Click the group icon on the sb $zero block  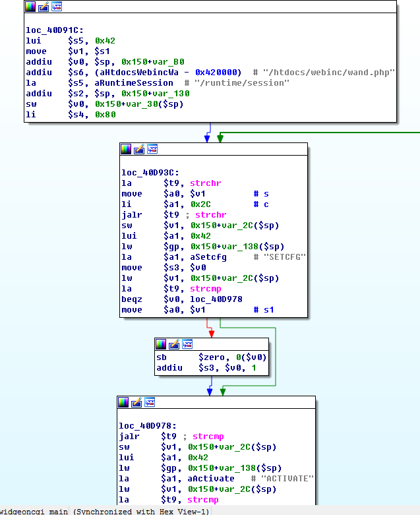click(187, 344)
